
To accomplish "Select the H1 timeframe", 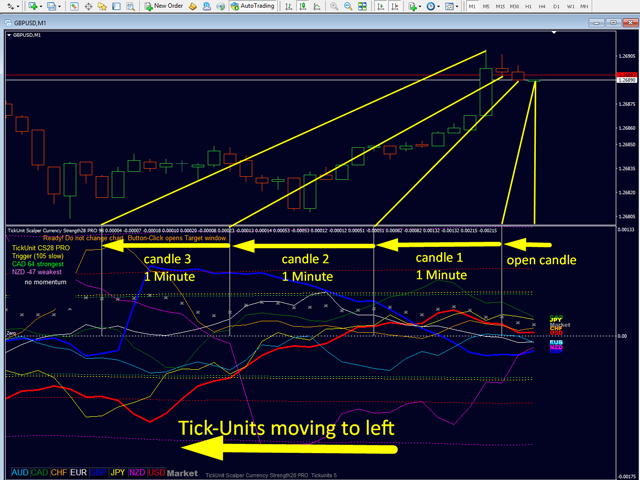I will point(528,7).
